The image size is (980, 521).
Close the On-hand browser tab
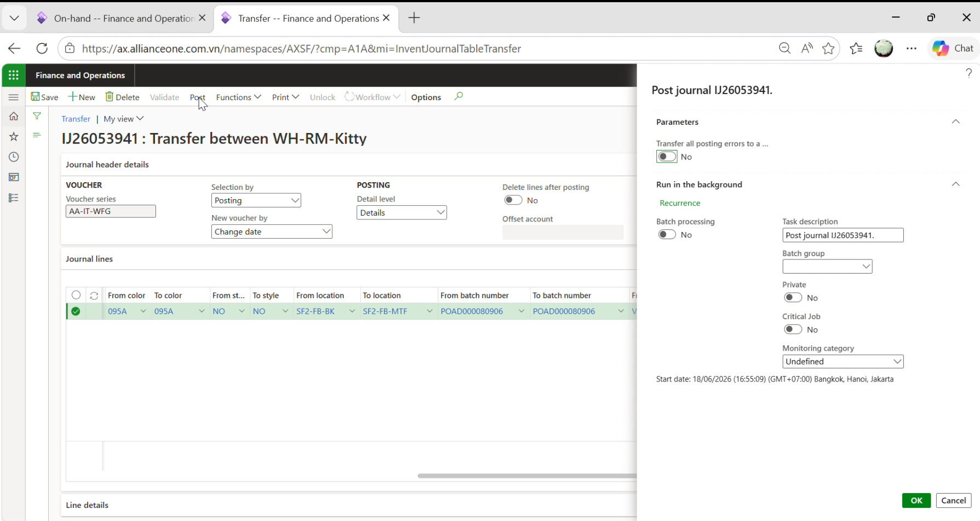(202, 18)
